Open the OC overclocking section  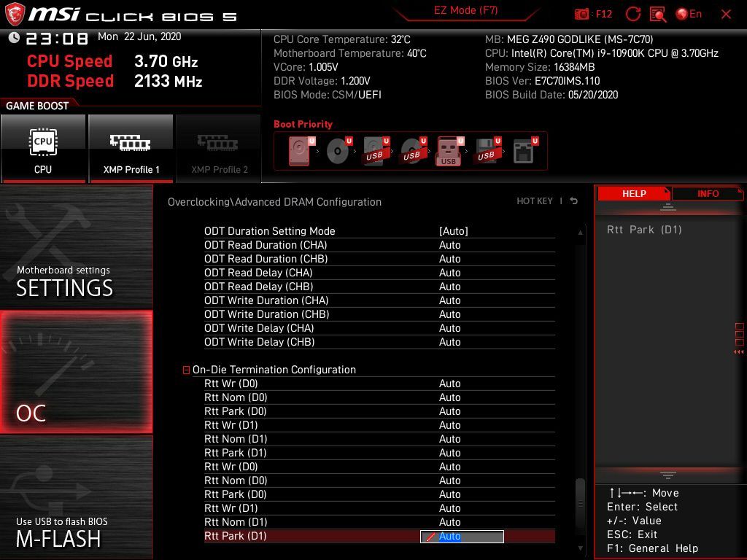(76, 372)
